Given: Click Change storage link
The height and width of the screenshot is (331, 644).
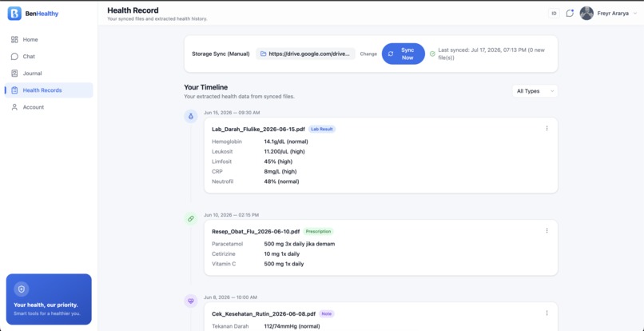Looking at the screenshot, I should tap(368, 54).
